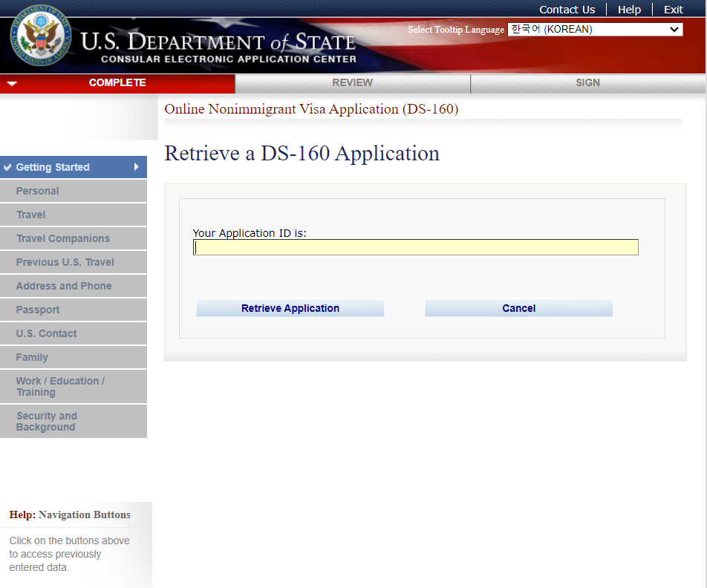Screen dimensions: 707x588
Task: Click 'Help: Navigation Buttons' heading
Action: (70, 515)
